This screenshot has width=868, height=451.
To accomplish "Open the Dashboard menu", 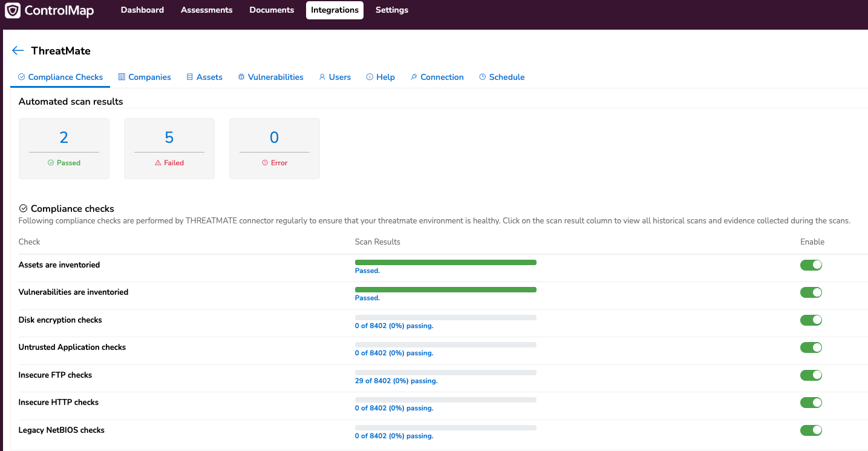I will (x=142, y=10).
